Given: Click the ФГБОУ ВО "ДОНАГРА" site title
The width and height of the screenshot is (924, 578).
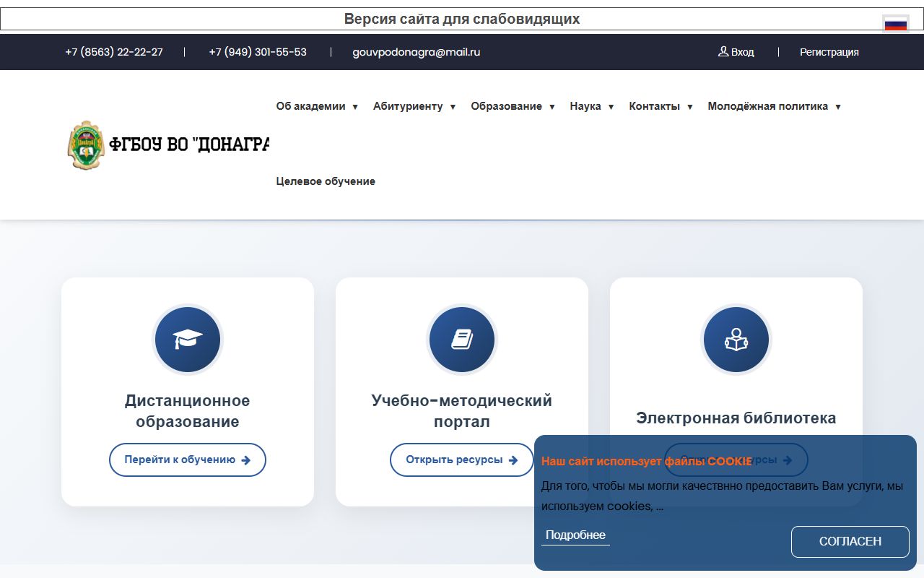Looking at the screenshot, I should point(189,144).
